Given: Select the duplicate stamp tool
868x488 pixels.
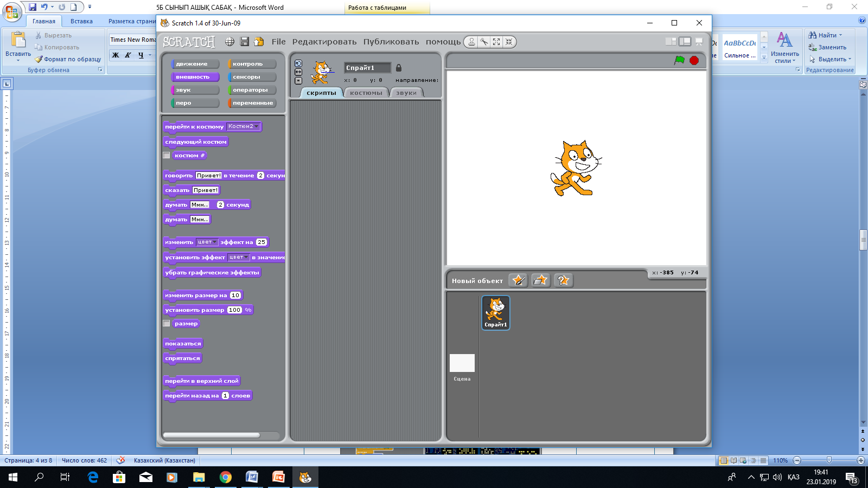Looking at the screenshot, I should pos(471,42).
